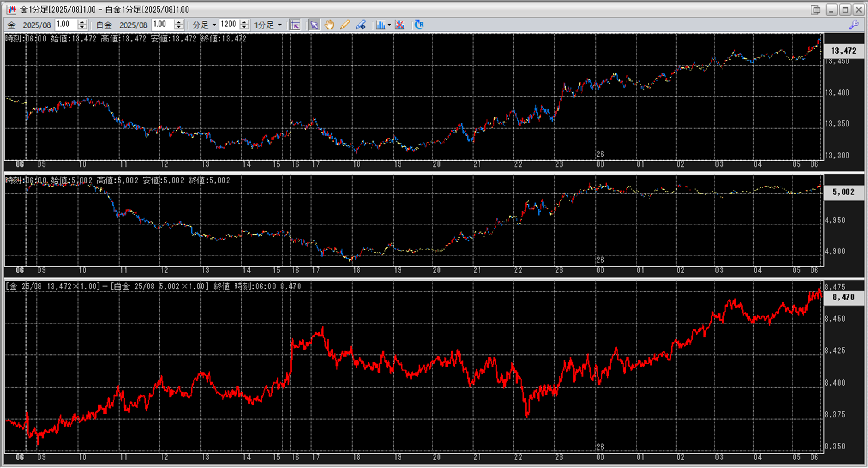
Task: Click the bar chart indicator icon
Action: click(380, 25)
